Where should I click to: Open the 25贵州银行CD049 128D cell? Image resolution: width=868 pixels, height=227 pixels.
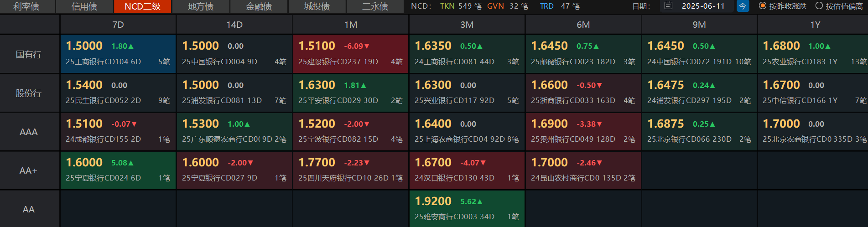583,132
